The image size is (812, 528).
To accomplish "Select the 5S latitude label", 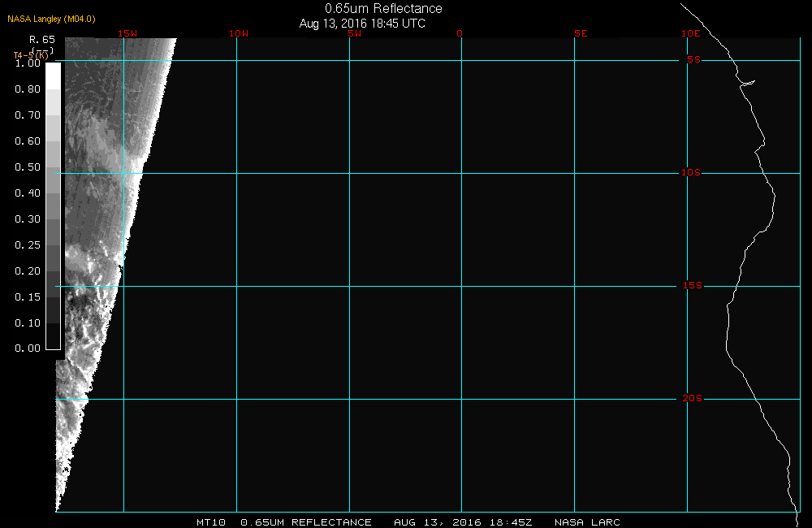I will (x=693, y=59).
